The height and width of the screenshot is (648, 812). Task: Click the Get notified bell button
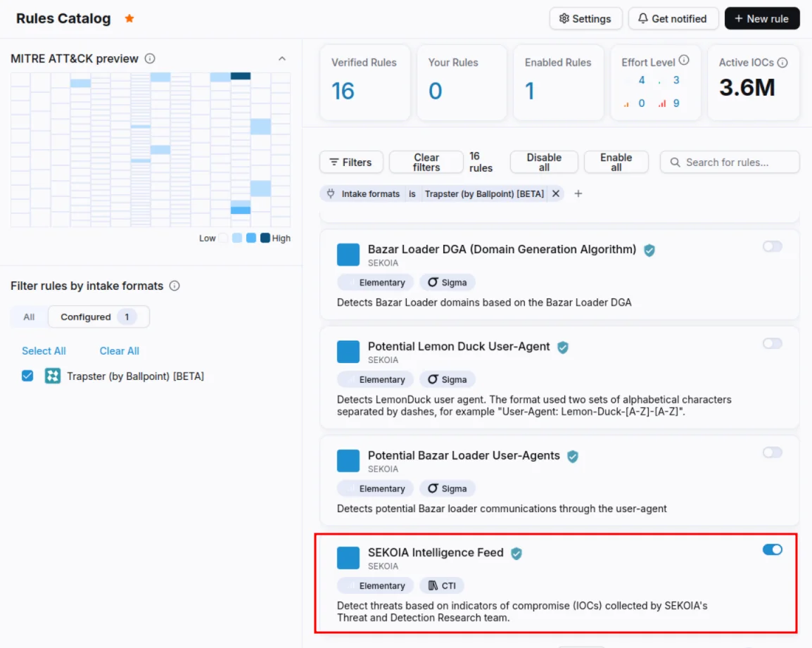pyautogui.click(x=673, y=19)
